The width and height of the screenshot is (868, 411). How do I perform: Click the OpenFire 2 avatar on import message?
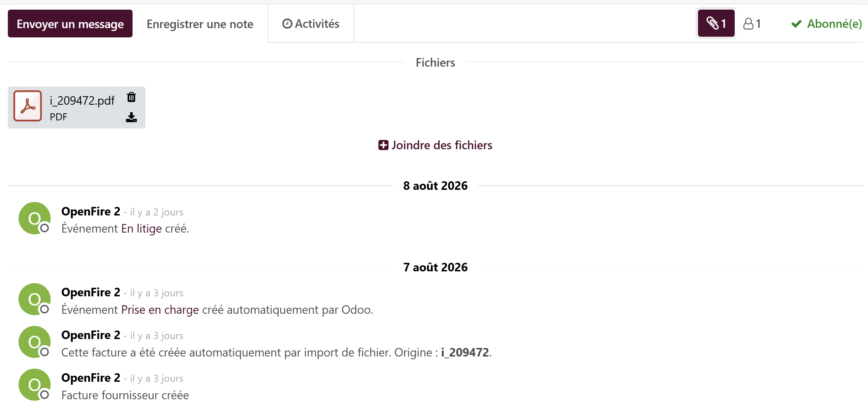click(x=35, y=342)
